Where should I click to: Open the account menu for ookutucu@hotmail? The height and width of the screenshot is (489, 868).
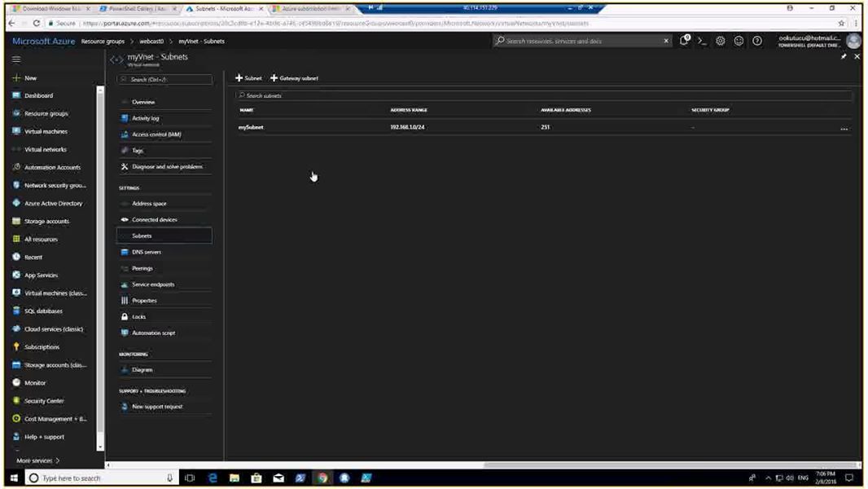click(818, 41)
